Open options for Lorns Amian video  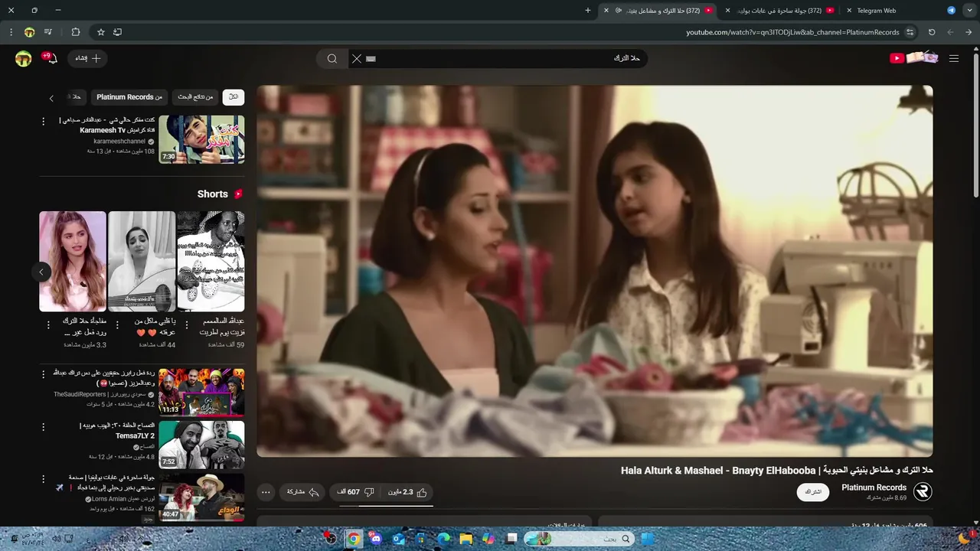coord(44,480)
